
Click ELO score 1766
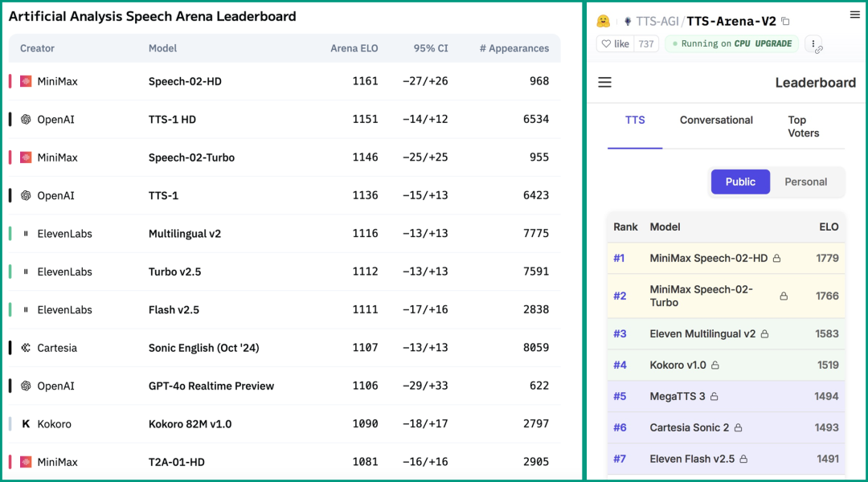point(827,296)
